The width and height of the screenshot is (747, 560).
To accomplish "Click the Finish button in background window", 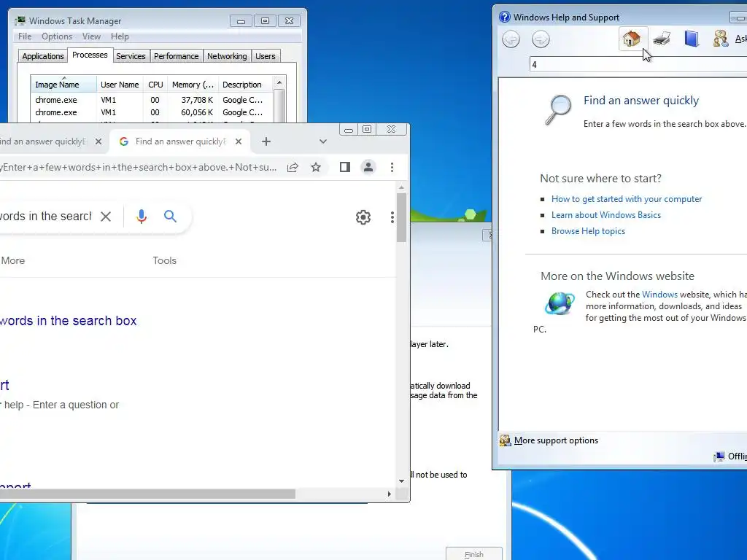I will (473, 554).
